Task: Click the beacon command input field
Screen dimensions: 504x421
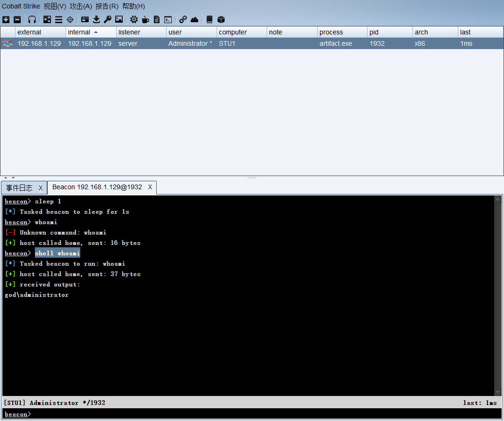Action: click(x=252, y=414)
